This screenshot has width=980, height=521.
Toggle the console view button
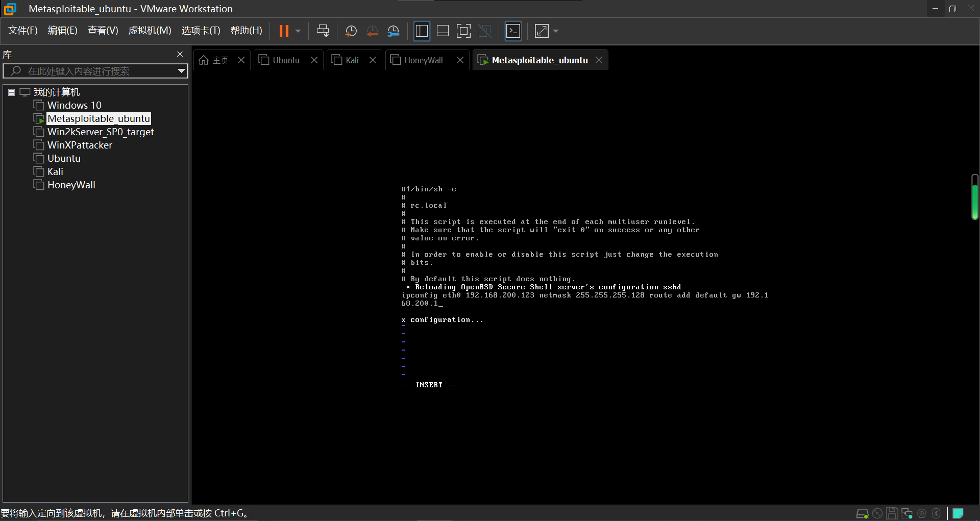[513, 31]
